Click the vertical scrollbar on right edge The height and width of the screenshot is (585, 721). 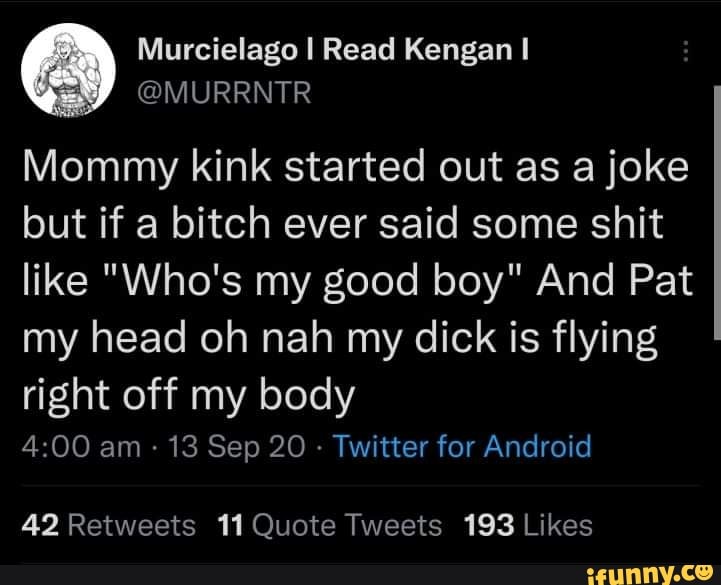pyautogui.click(x=717, y=213)
